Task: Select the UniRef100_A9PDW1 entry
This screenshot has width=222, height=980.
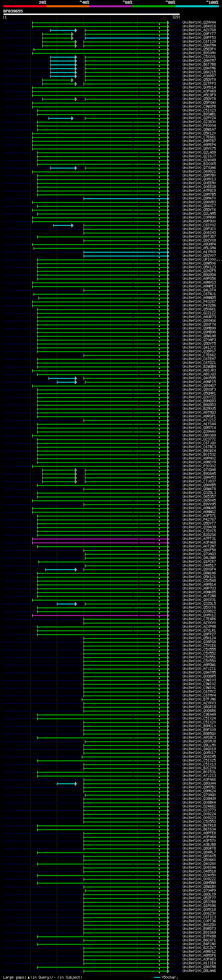Action: click(x=199, y=665)
